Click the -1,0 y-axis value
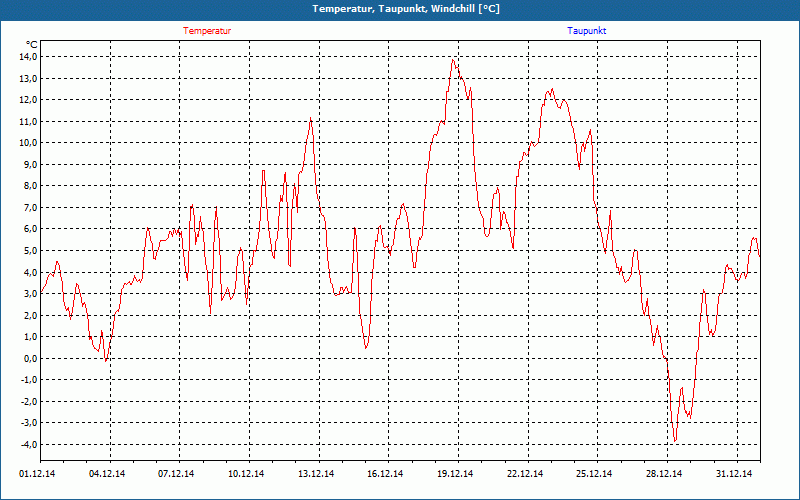800x500 pixels. tap(29, 380)
